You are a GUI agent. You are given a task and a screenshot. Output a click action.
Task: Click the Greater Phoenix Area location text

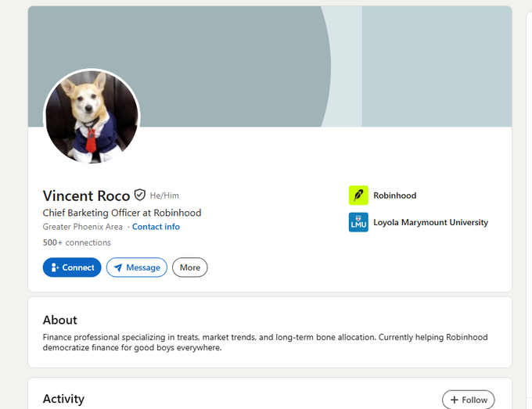coord(82,227)
